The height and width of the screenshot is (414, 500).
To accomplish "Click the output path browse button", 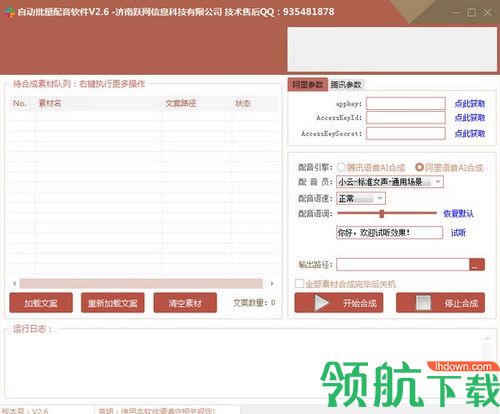I will coord(477,265).
